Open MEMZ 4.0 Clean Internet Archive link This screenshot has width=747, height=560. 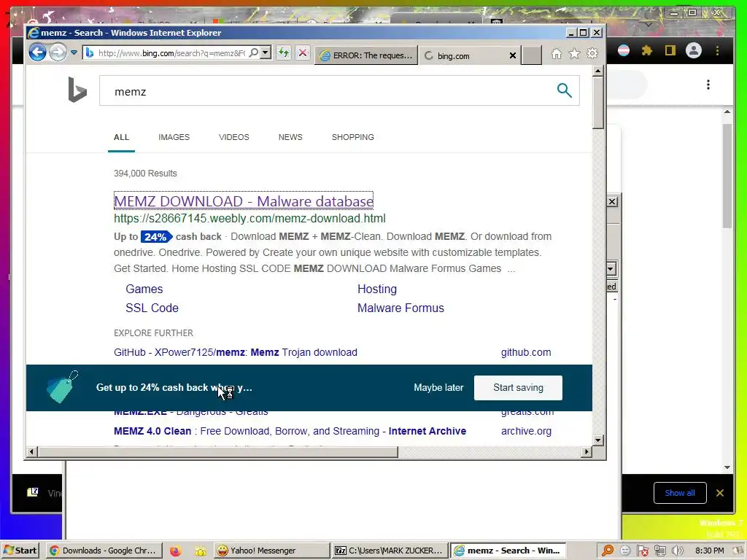[290, 431]
